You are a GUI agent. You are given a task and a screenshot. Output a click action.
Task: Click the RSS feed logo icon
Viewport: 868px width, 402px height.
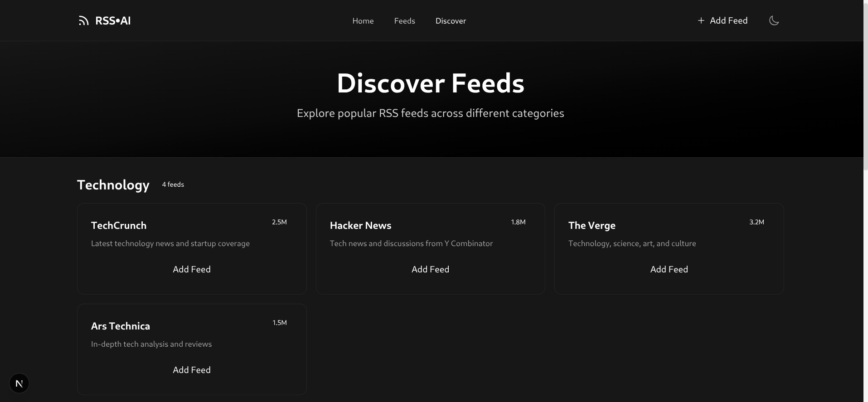[x=83, y=20]
